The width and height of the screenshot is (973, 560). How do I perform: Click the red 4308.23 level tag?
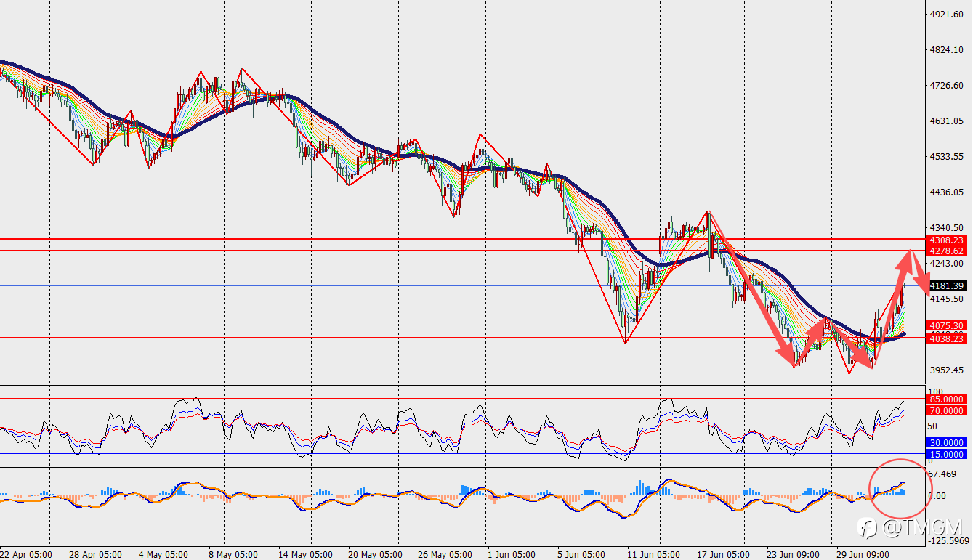tap(947, 240)
